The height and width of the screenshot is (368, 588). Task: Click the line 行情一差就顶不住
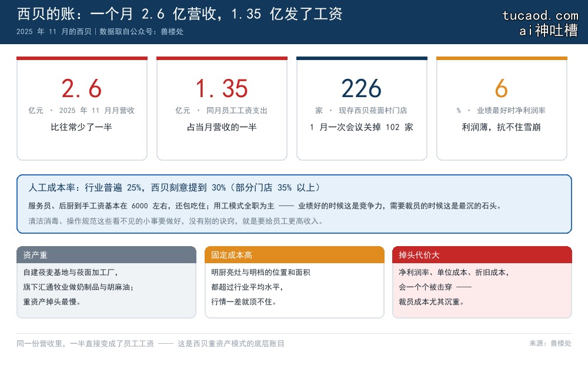click(x=244, y=302)
